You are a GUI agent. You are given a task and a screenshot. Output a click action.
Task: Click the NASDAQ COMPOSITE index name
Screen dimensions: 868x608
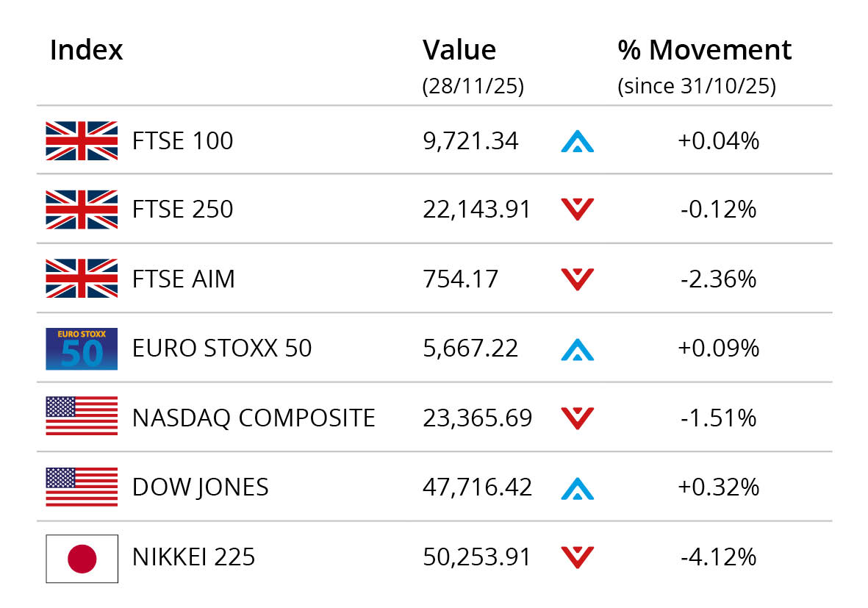coord(254,418)
